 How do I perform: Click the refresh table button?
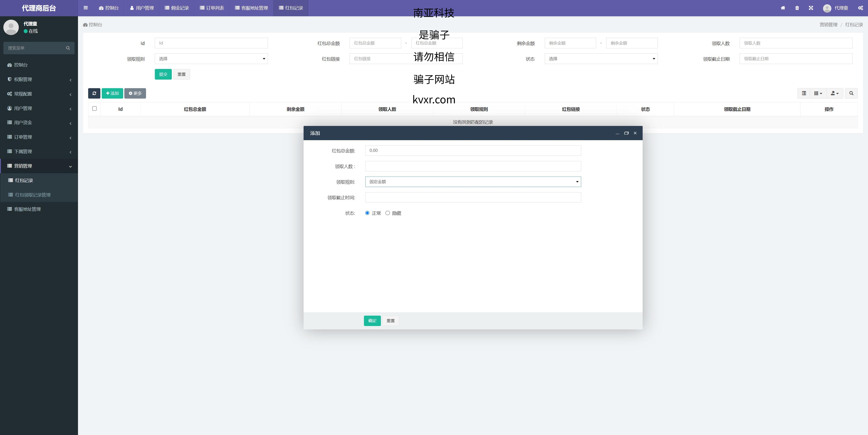[94, 93]
